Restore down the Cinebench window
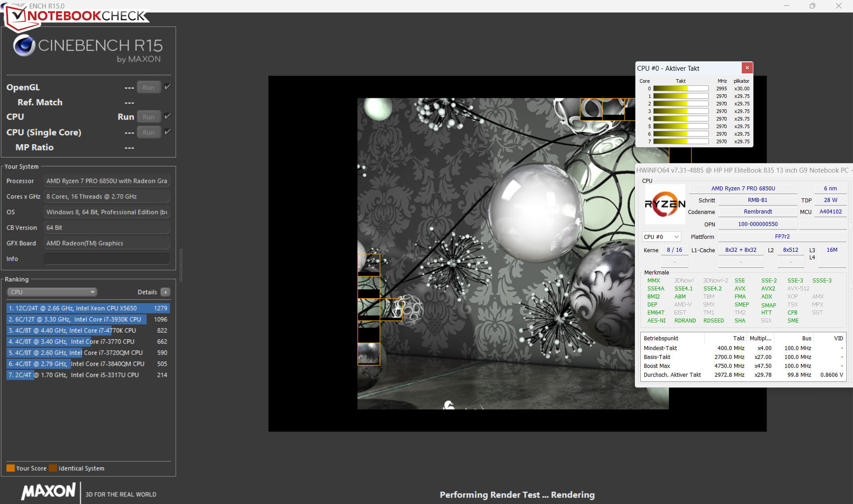The height and width of the screenshot is (504, 853). point(812,6)
